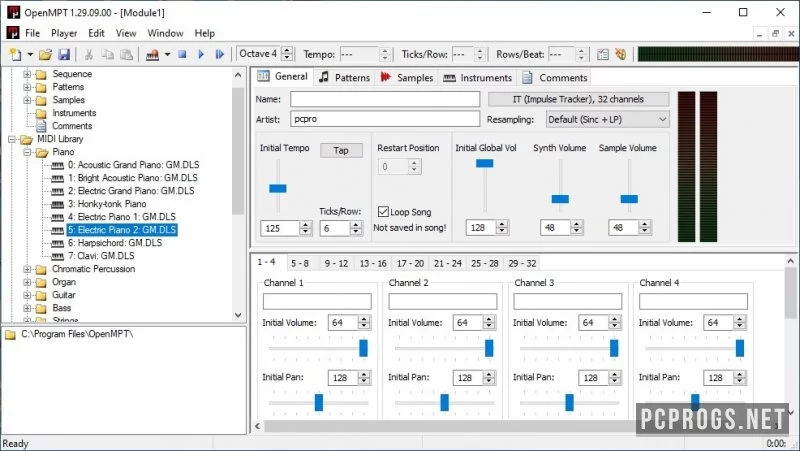Select Acoustic Grand Piano instrument
800x451 pixels.
point(133,165)
